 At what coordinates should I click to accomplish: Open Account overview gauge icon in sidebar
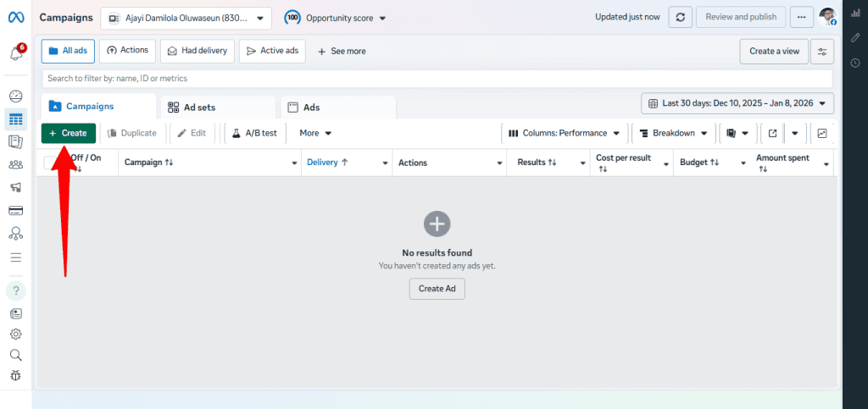click(x=16, y=97)
